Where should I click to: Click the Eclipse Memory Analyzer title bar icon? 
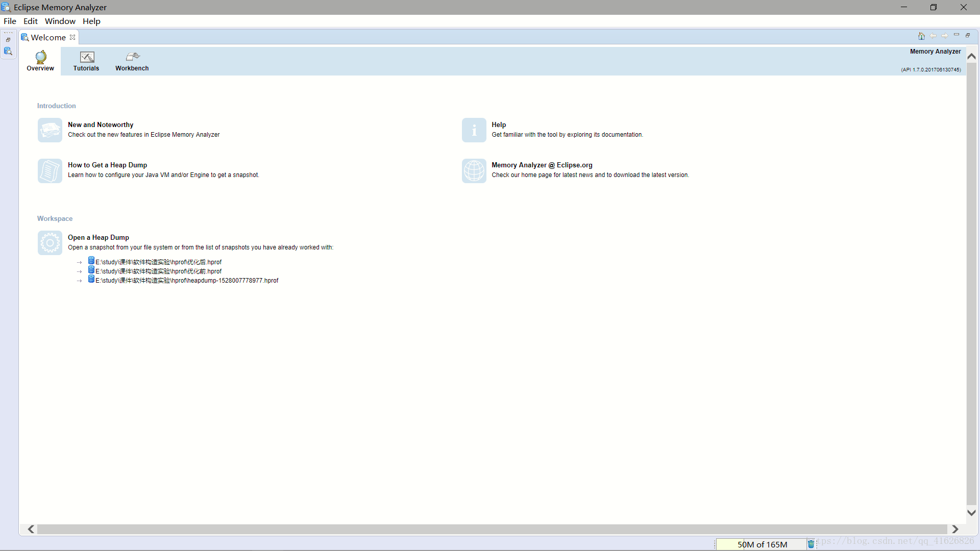click(x=6, y=7)
